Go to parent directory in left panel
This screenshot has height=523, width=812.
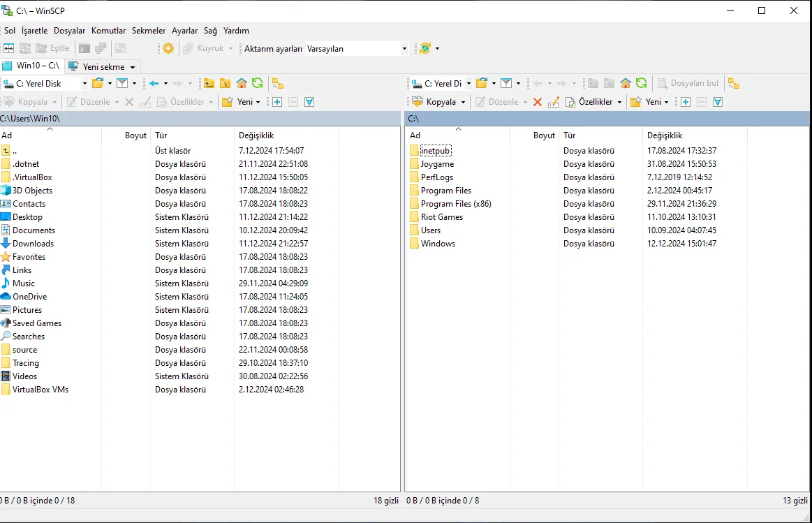(x=209, y=83)
